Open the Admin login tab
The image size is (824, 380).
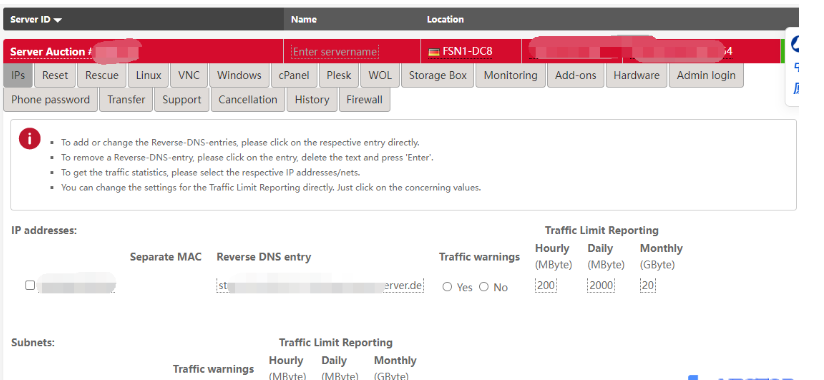tap(706, 75)
